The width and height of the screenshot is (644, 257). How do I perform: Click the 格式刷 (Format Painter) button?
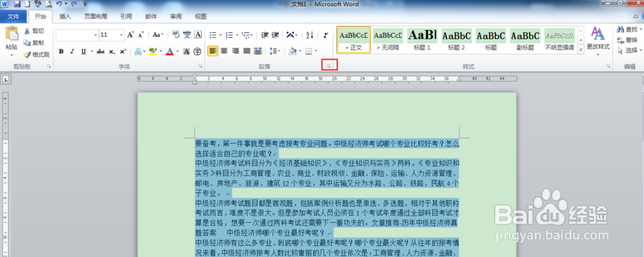[x=37, y=54]
